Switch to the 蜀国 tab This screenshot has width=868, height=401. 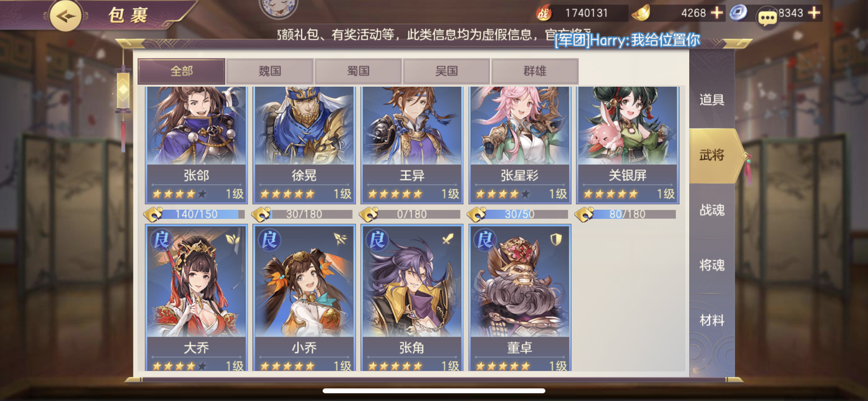pyautogui.click(x=358, y=71)
